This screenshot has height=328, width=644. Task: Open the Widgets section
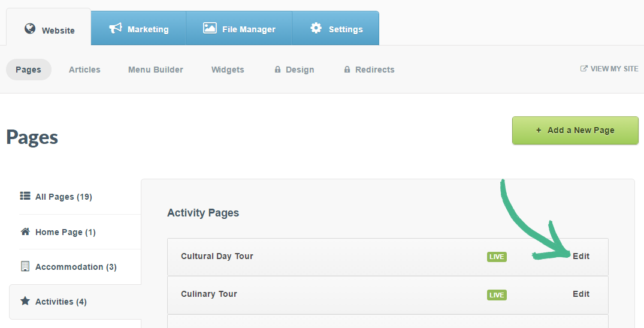[x=228, y=70]
